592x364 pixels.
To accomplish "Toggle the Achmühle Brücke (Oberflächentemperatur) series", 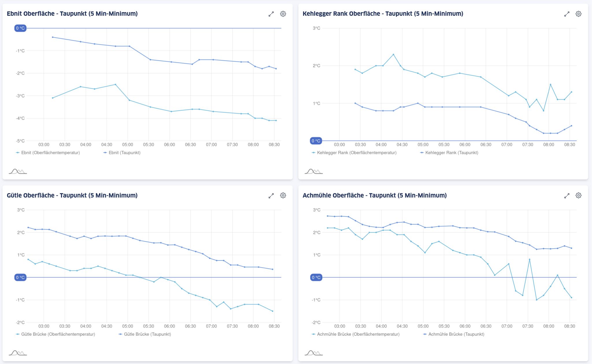I will pos(359,334).
